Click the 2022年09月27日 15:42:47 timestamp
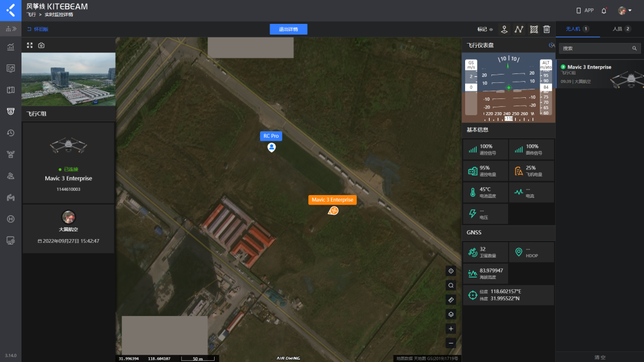Image resolution: width=644 pixels, height=362 pixels. coord(69,241)
